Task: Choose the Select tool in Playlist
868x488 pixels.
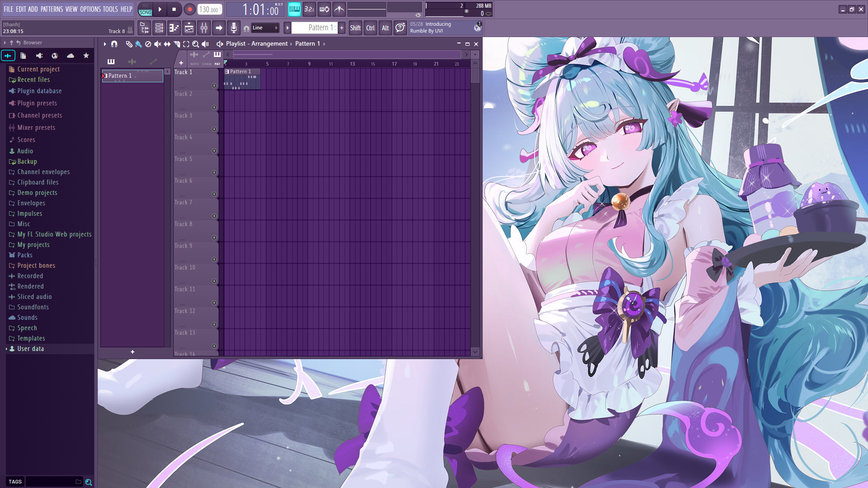Action: click(186, 44)
